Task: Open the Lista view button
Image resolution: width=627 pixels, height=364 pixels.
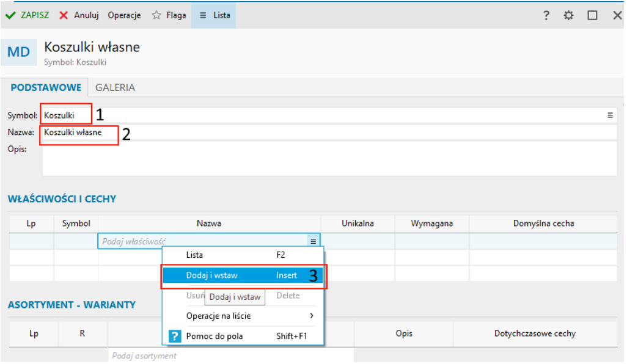Action: coord(213,15)
